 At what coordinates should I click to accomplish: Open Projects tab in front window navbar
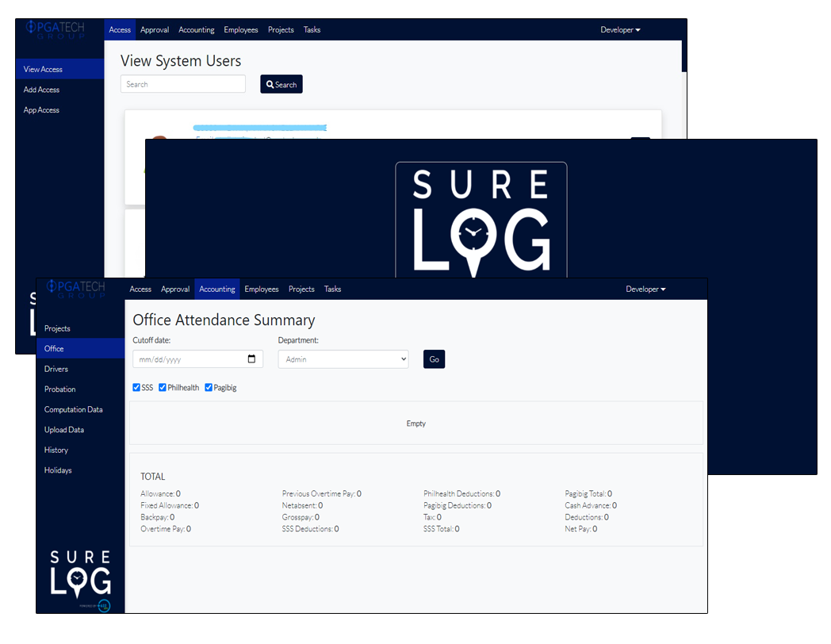pyautogui.click(x=301, y=289)
